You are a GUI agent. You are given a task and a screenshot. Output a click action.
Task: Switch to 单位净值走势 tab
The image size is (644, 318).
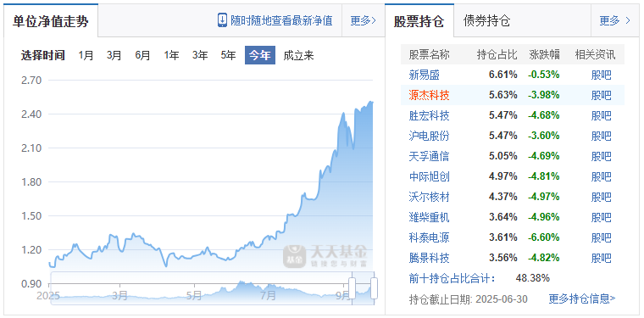[51, 21]
